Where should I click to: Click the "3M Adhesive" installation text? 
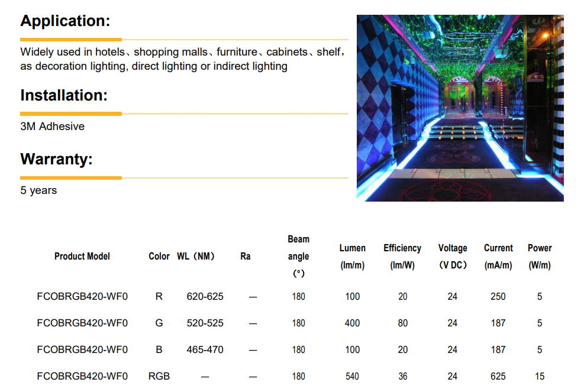(x=52, y=127)
